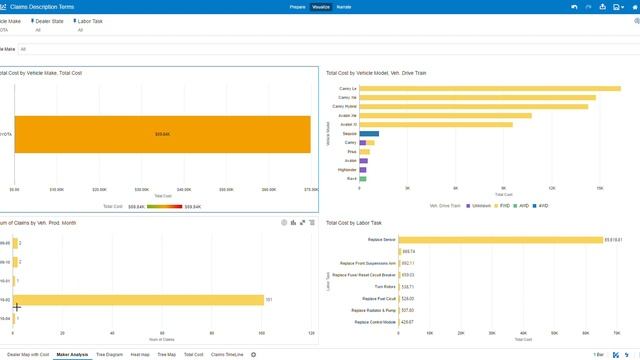640x360 pixels.
Task: Select the Rav4 green bar
Action: click(x=363, y=179)
